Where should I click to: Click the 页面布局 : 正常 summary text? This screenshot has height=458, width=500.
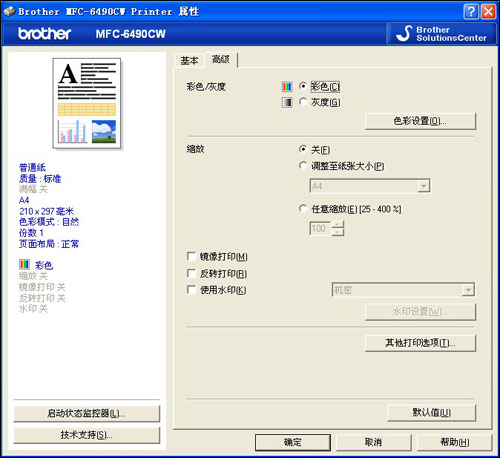tap(49, 244)
